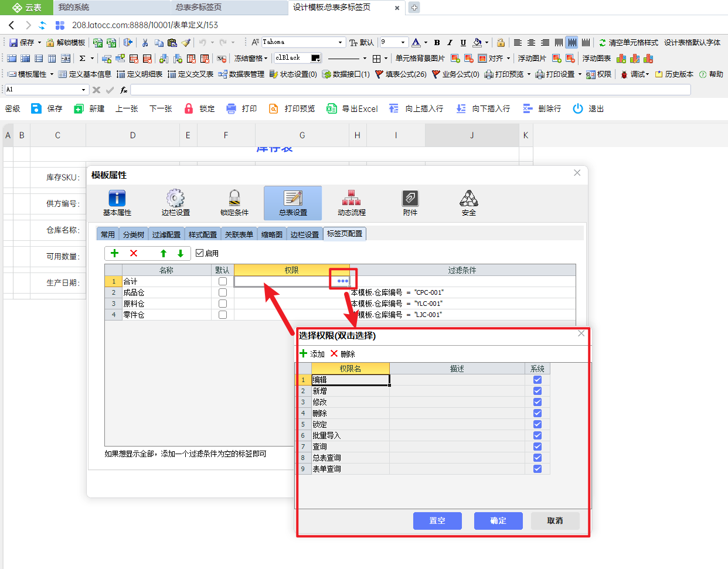Click the format painter brush icon
728x569 pixels.
pyautogui.click(x=186, y=42)
